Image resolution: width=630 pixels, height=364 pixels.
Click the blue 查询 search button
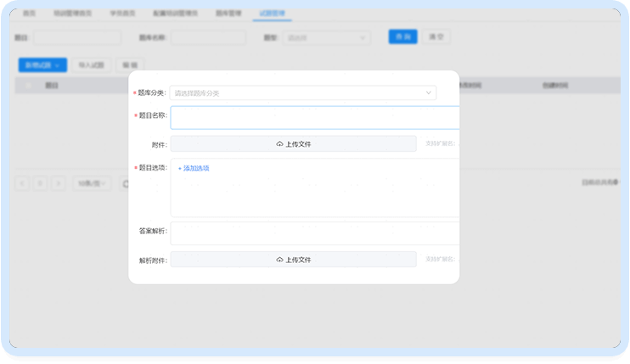[402, 37]
